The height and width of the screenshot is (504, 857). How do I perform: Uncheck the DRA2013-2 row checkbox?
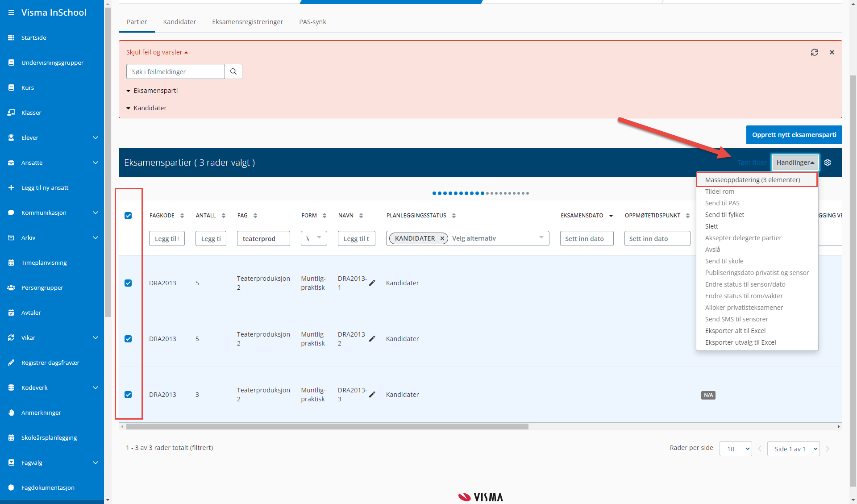click(x=128, y=339)
